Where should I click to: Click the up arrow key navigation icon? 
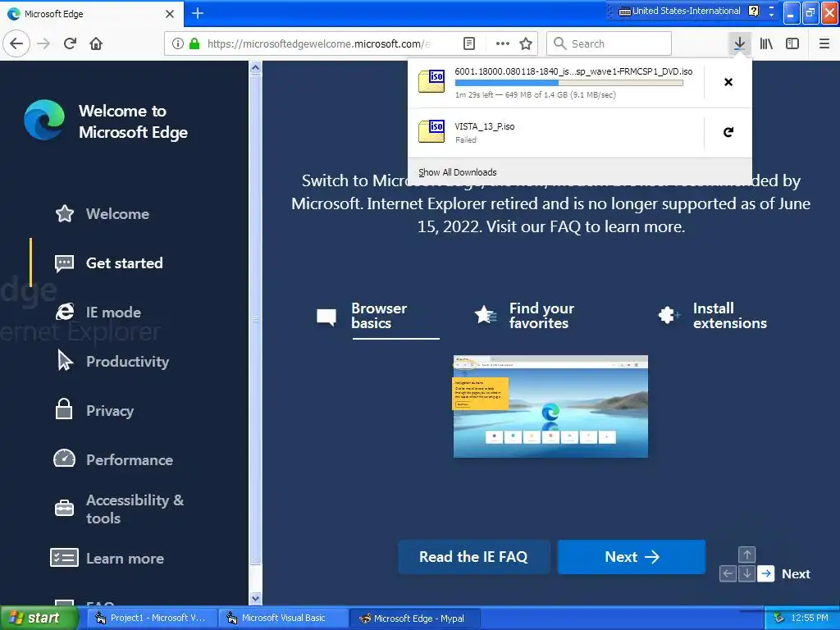(746, 555)
